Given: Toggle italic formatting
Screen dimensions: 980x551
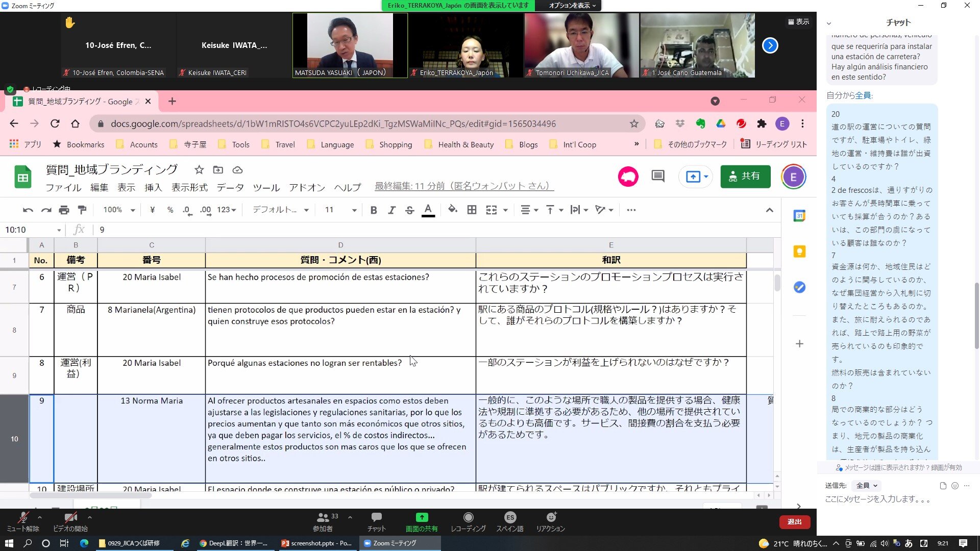Looking at the screenshot, I should [391, 210].
